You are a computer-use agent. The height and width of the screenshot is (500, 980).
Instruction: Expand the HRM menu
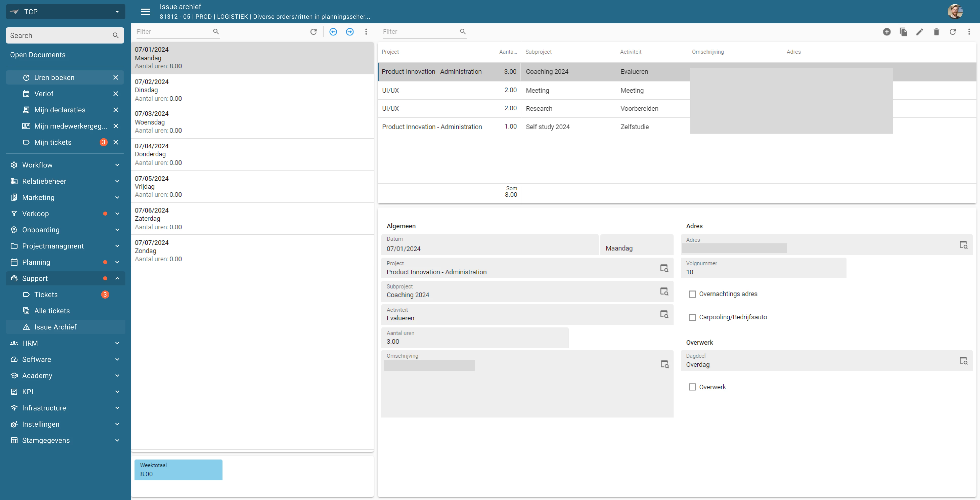(x=65, y=343)
